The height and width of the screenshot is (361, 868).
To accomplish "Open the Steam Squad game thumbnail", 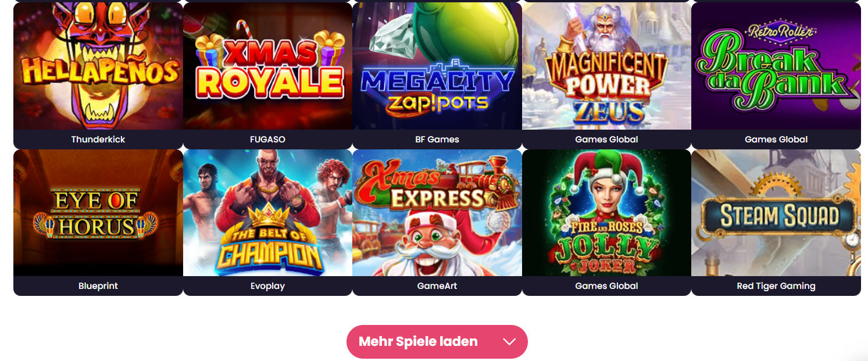I will [x=776, y=213].
